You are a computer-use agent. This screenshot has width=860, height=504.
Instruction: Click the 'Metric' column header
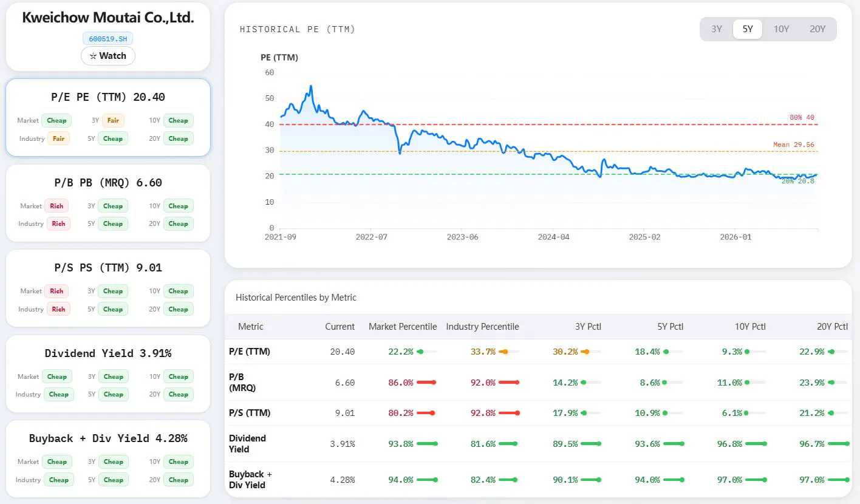coord(251,327)
